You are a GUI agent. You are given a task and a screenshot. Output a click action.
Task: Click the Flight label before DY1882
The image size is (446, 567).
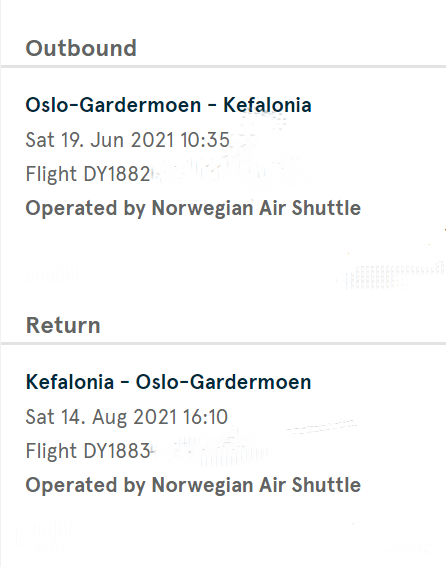[x=51, y=174]
